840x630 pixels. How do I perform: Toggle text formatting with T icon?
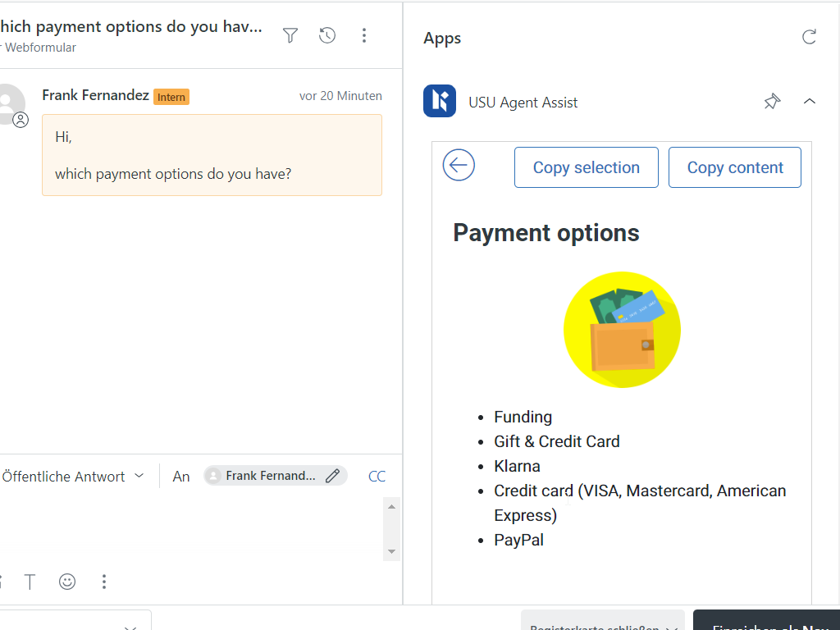[30, 582]
